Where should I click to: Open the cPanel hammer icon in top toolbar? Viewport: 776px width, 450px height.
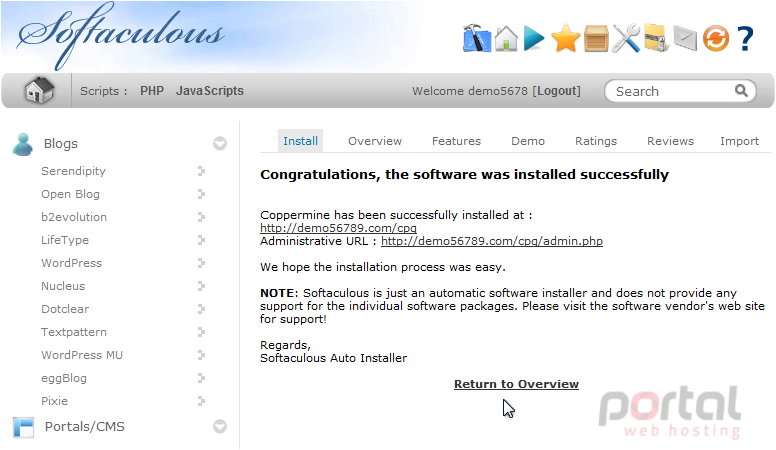[477, 38]
